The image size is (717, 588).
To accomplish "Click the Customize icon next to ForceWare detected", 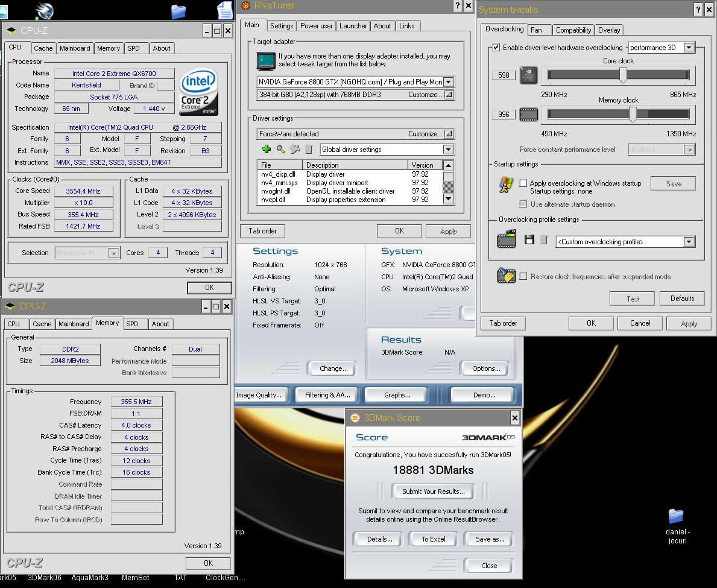I will point(449,134).
